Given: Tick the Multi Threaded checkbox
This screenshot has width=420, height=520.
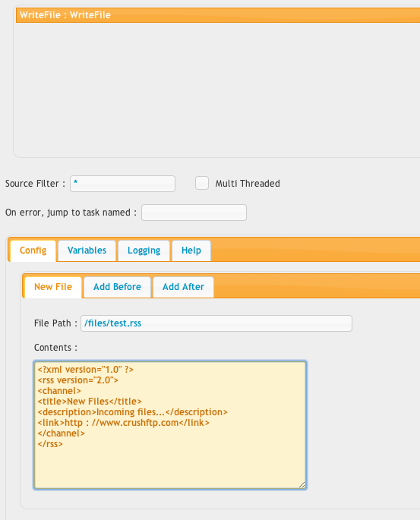Looking at the screenshot, I should click(x=202, y=183).
